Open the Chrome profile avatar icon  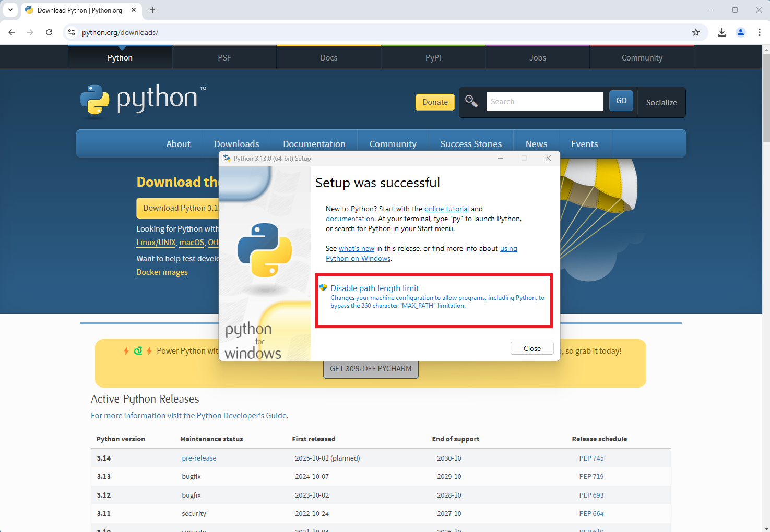741,32
